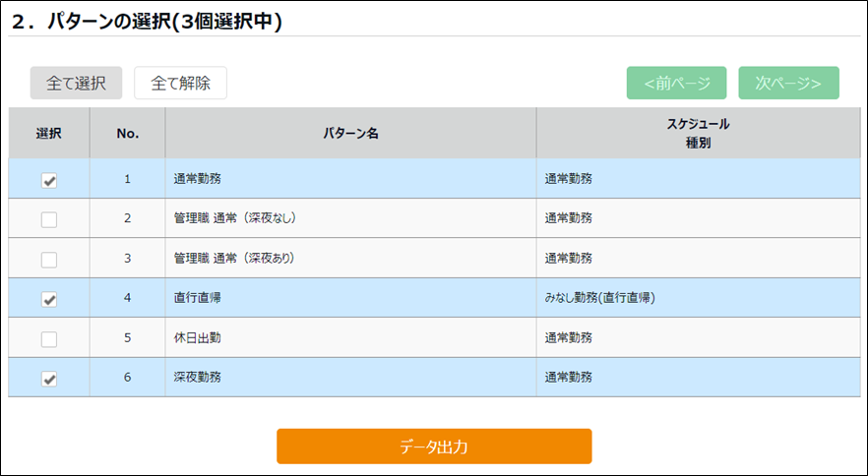Click the No. cell showing 6
Image resolution: width=868 pixels, height=476 pixels.
click(127, 378)
